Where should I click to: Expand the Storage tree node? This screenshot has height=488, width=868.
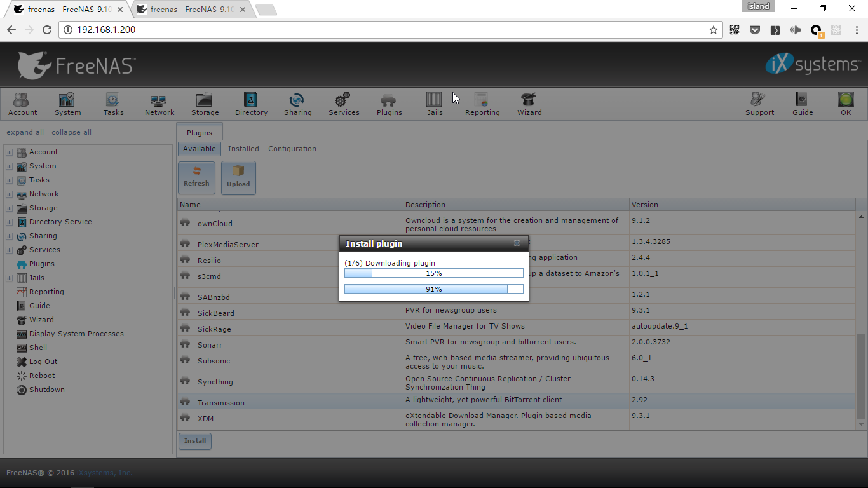click(9, 208)
